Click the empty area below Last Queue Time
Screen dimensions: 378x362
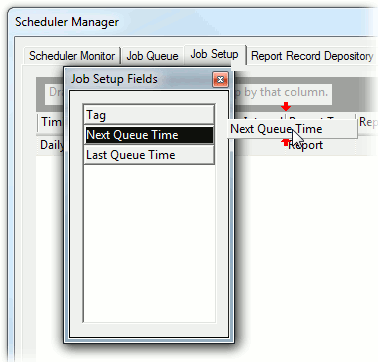click(x=149, y=243)
